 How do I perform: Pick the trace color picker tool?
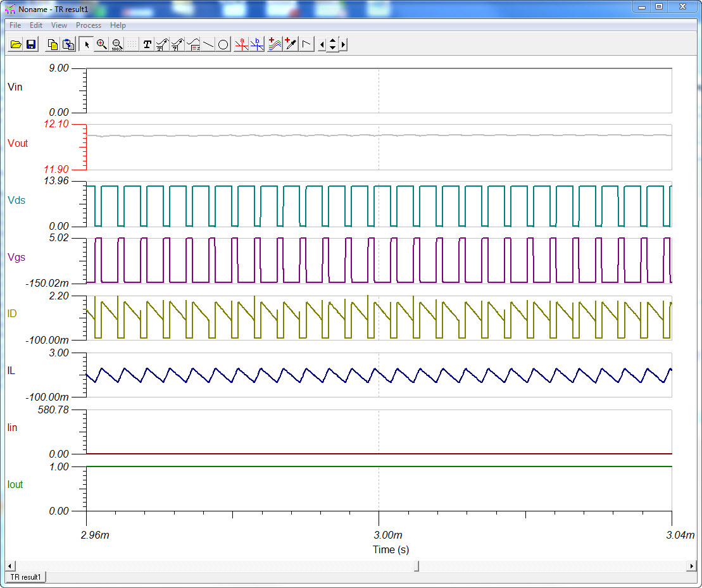(290, 44)
